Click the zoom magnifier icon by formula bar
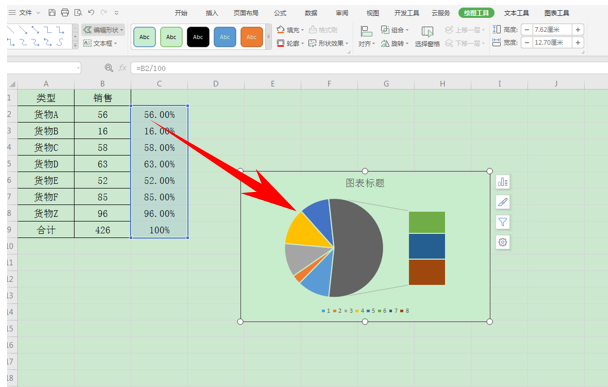Image resolution: width=608 pixels, height=387 pixels. 109,68
